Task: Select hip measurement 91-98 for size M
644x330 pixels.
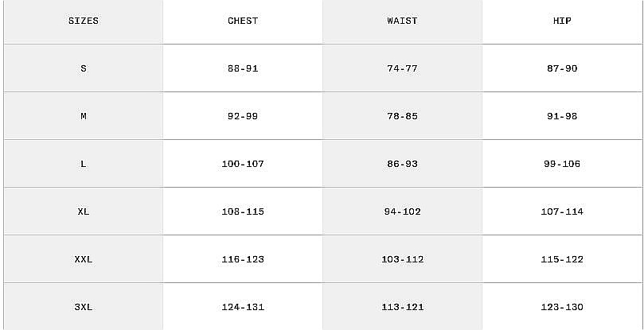Action: [x=562, y=116]
